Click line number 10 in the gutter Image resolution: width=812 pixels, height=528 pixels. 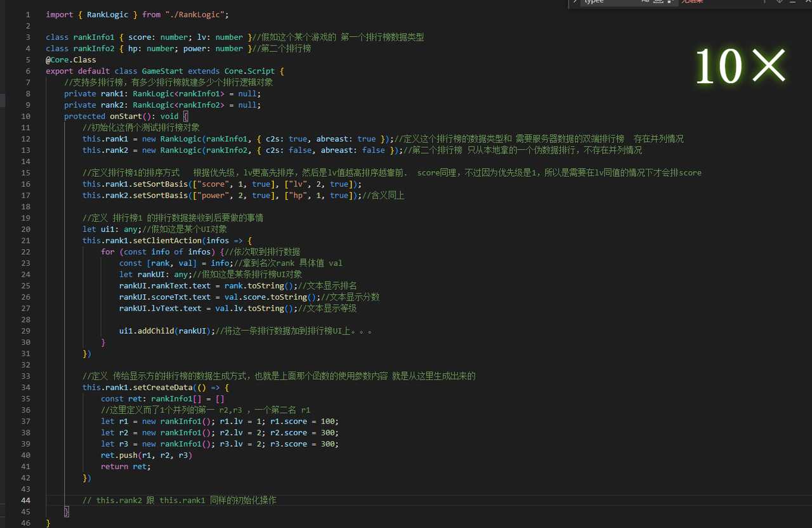click(x=25, y=117)
